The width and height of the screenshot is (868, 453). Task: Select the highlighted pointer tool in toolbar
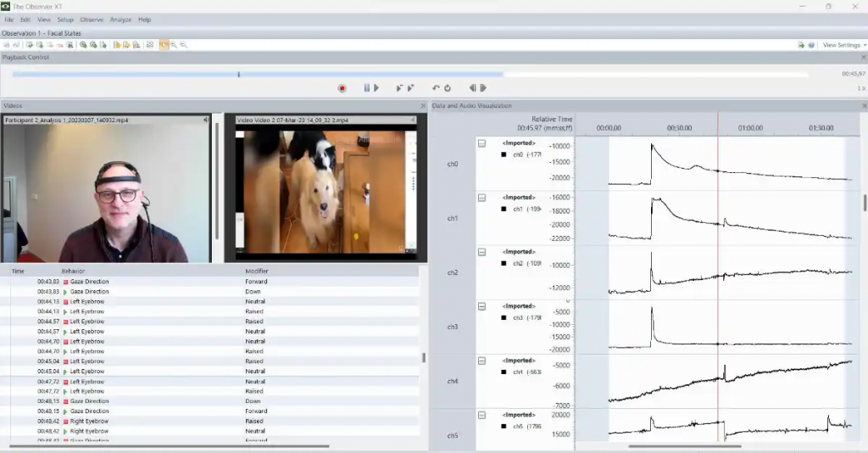(x=164, y=45)
